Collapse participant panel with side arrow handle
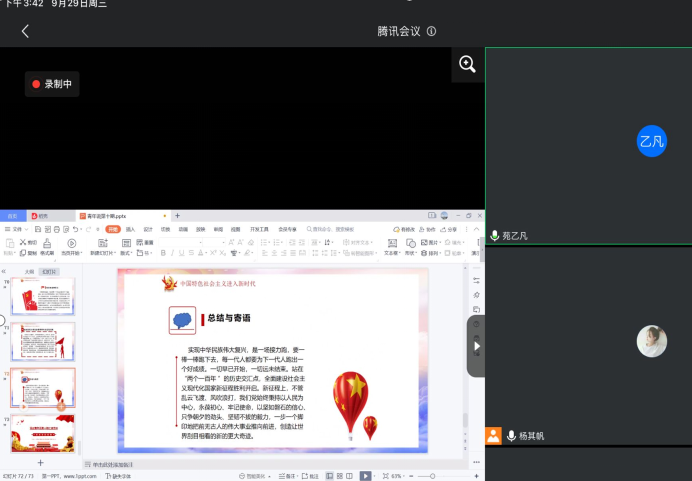Viewport: 692px width, 481px height. point(476,346)
